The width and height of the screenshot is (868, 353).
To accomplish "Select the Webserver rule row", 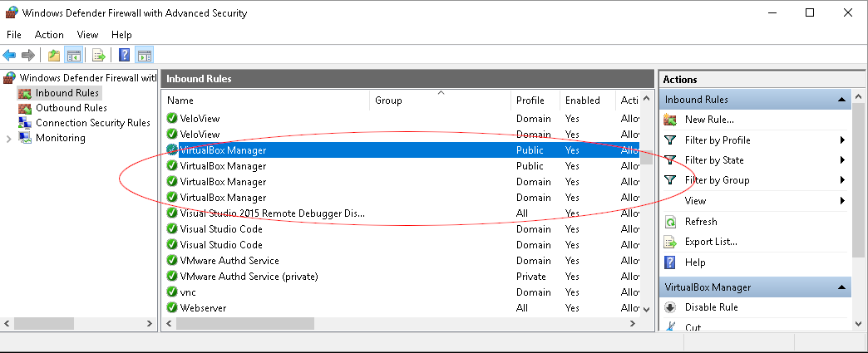I will tap(402, 307).
